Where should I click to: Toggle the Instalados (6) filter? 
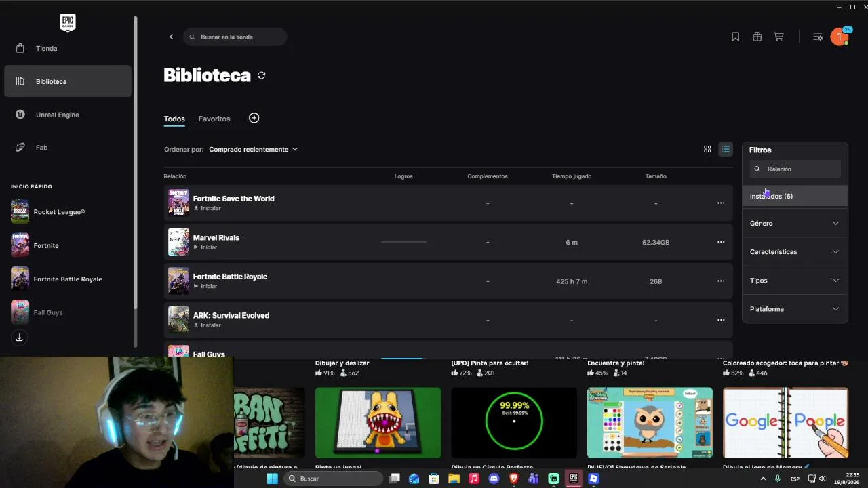[795, 196]
